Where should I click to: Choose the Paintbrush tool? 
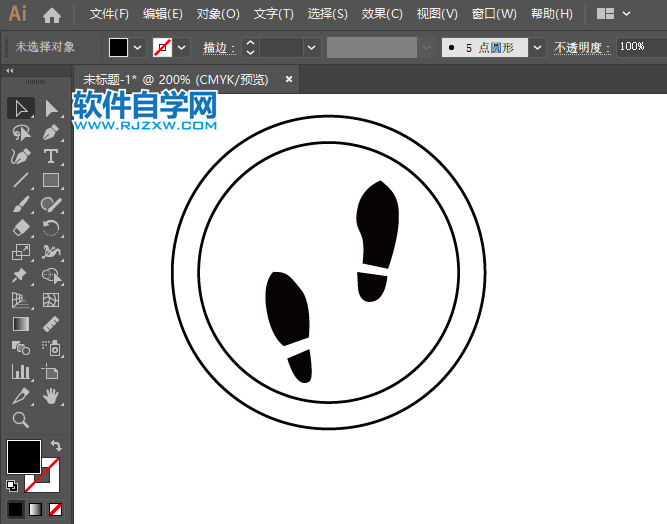tap(20, 205)
